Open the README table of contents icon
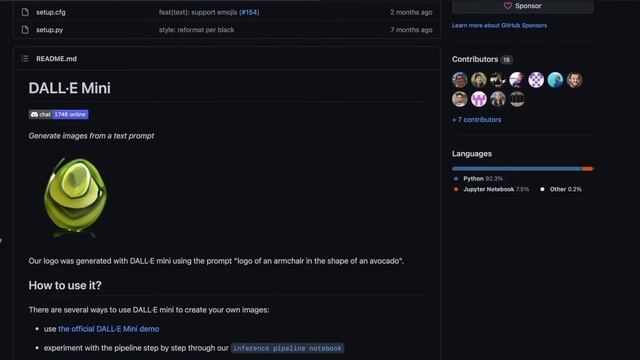Image resolution: width=640 pixels, height=360 pixels. 25,59
